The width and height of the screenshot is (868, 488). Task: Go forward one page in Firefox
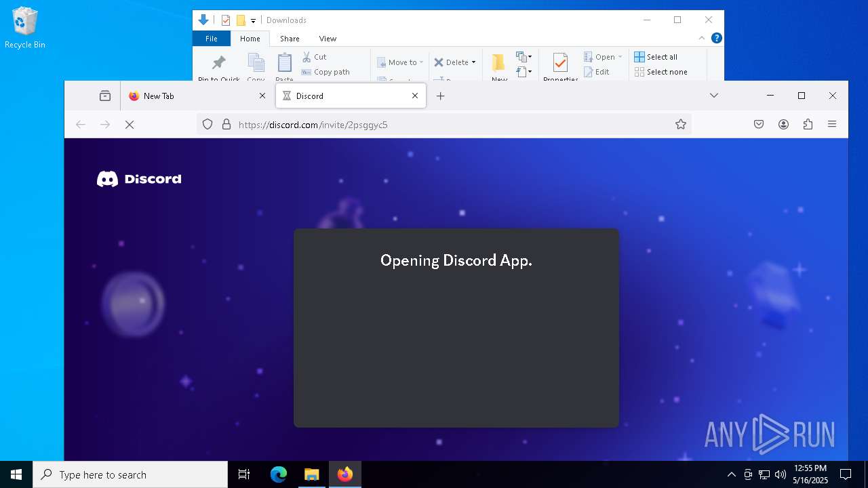point(105,124)
